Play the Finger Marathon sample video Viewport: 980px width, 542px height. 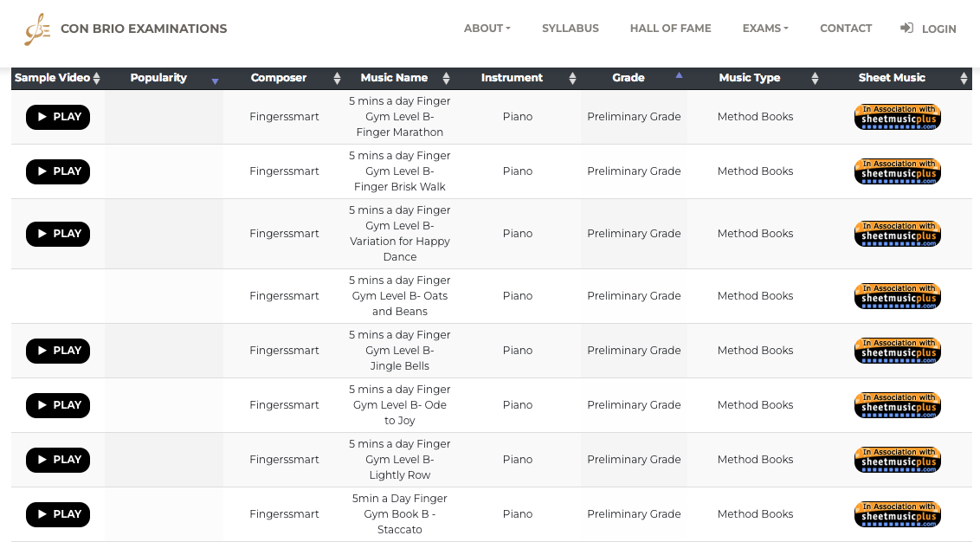click(x=58, y=117)
